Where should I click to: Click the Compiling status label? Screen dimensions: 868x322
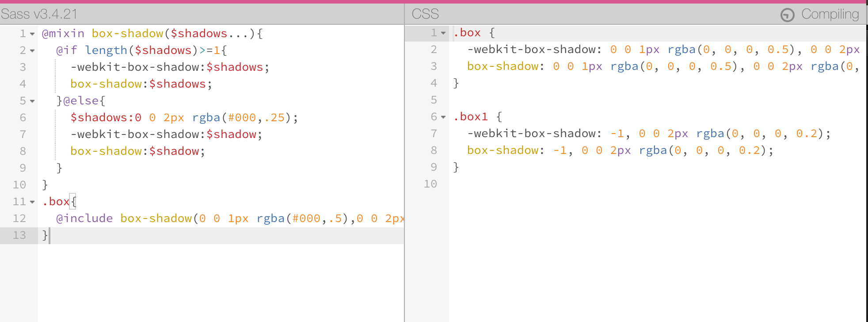click(830, 14)
